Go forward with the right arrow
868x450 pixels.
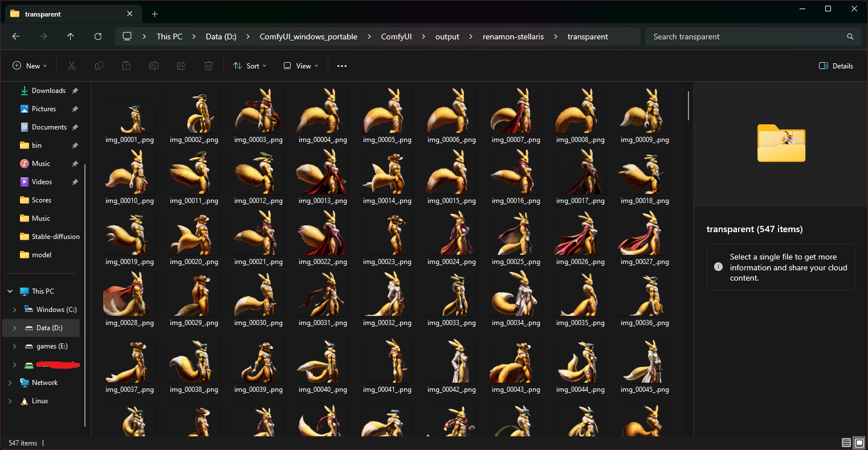43,37
